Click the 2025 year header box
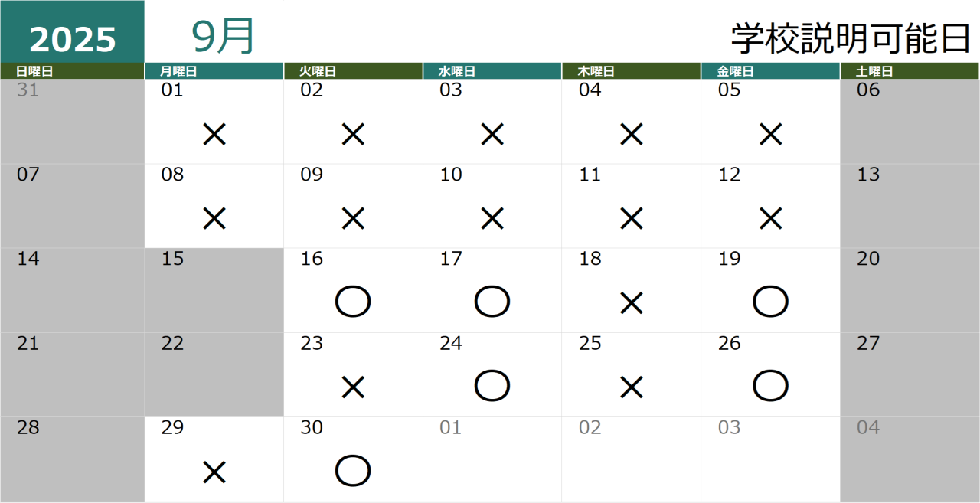This screenshot has width=980, height=503. [x=72, y=31]
